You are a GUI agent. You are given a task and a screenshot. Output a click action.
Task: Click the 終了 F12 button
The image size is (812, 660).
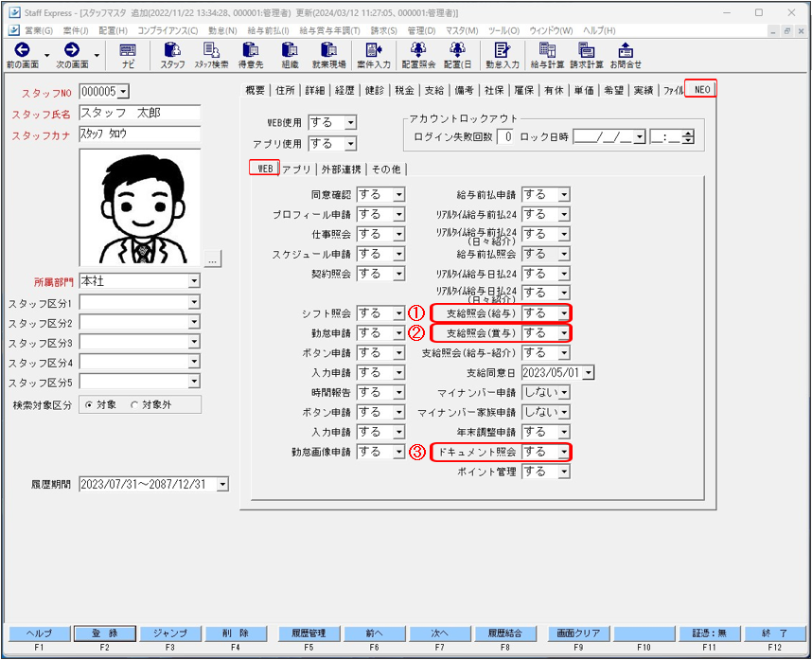point(775,633)
